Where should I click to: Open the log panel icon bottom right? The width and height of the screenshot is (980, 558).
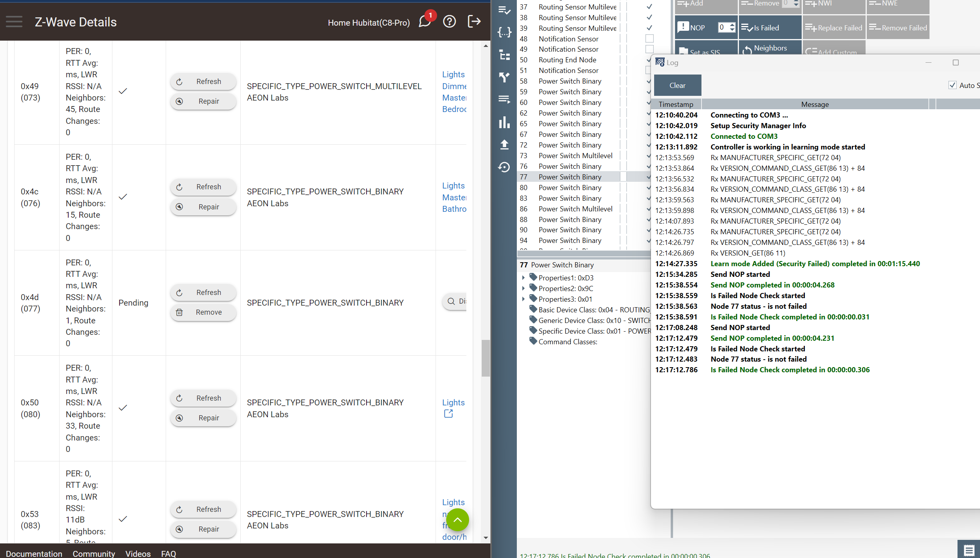(969, 549)
